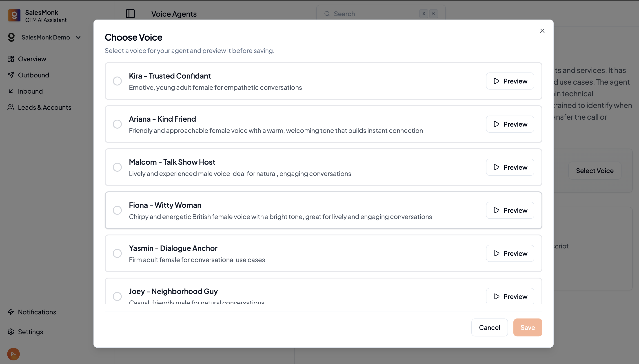Click the Cancel button

point(489,327)
